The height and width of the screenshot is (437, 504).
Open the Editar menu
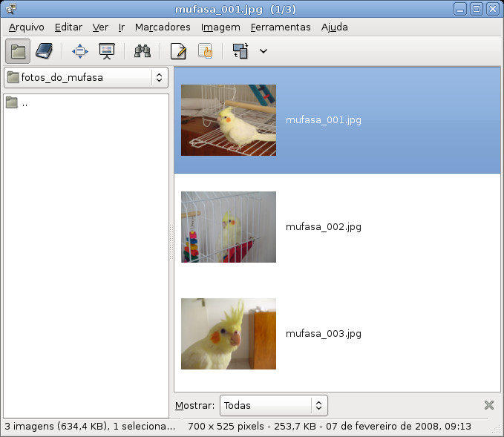(68, 27)
